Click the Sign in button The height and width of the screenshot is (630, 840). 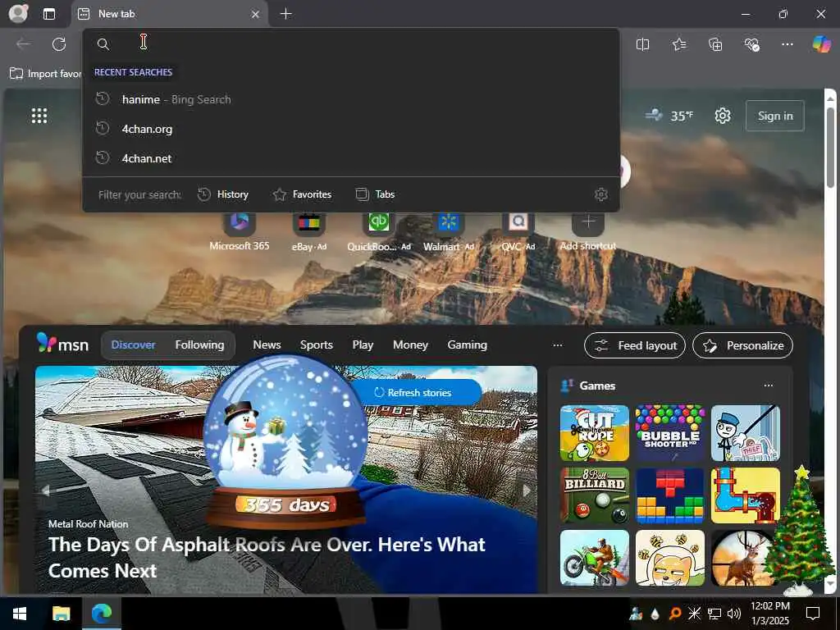click(775, 116)
